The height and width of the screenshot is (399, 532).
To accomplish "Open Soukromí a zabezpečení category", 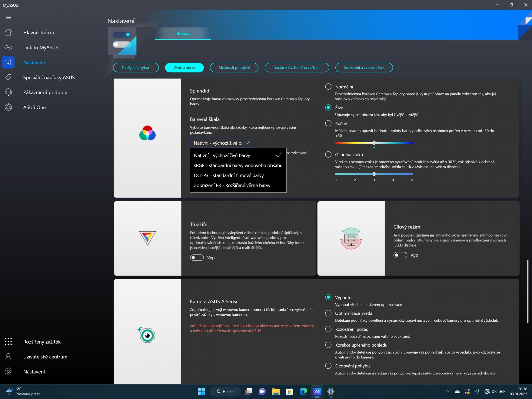I will [364, 68].
